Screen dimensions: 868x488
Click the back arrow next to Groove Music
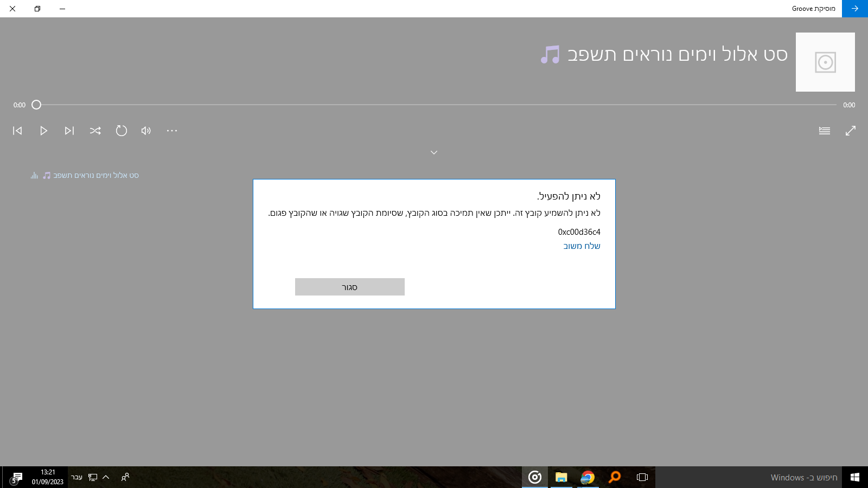[x=855, y=9]
